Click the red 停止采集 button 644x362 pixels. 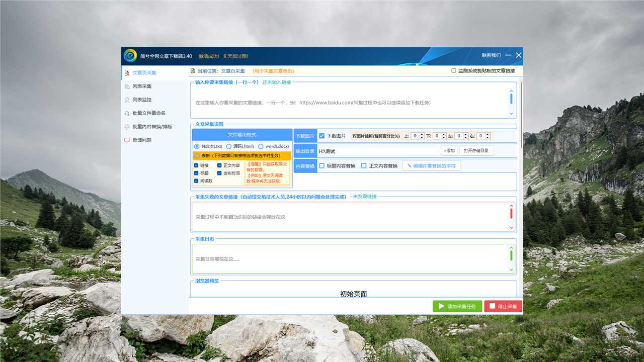click(503, 306)
